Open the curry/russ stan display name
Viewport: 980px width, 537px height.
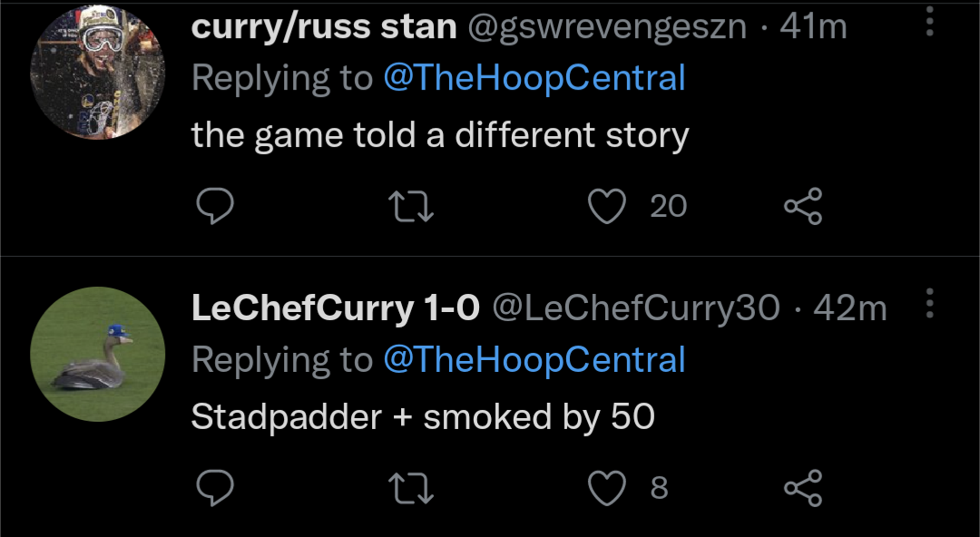point(323,27)
